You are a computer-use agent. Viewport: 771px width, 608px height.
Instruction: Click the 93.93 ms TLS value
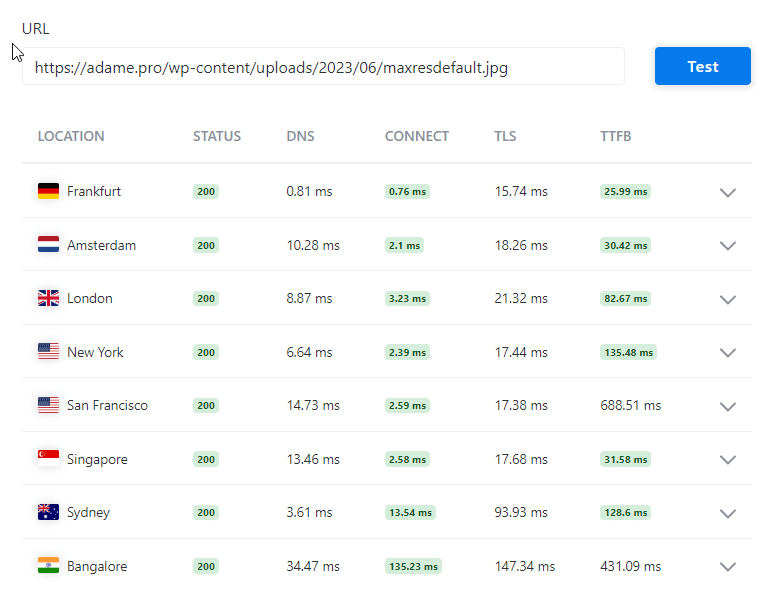[x=521, y=513]
